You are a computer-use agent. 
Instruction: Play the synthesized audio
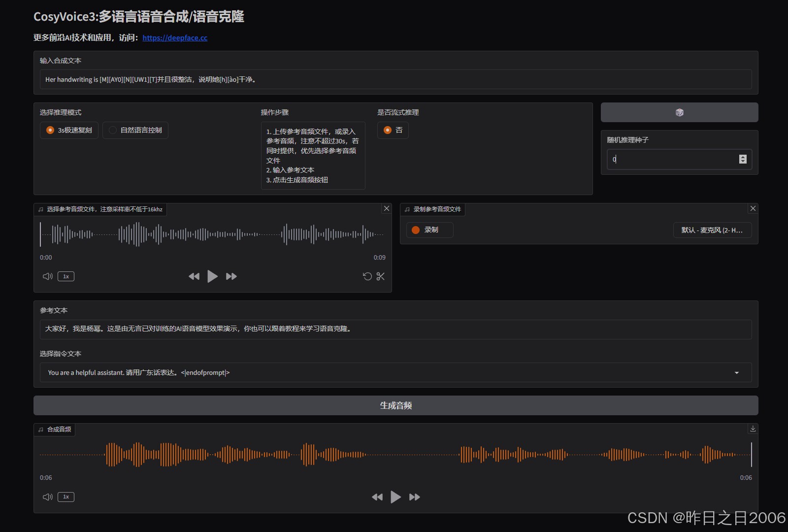point(396,497)
